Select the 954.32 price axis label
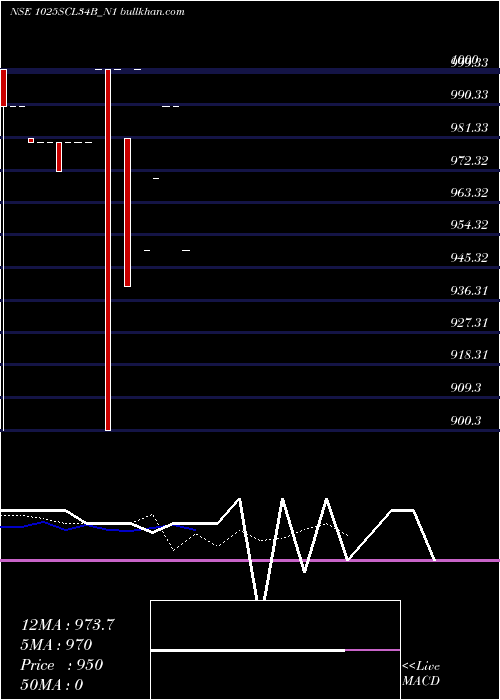 469,225
